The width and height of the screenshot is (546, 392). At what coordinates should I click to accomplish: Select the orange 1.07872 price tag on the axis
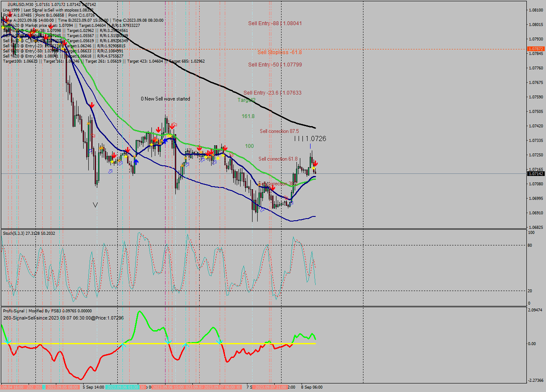[535, 49]
